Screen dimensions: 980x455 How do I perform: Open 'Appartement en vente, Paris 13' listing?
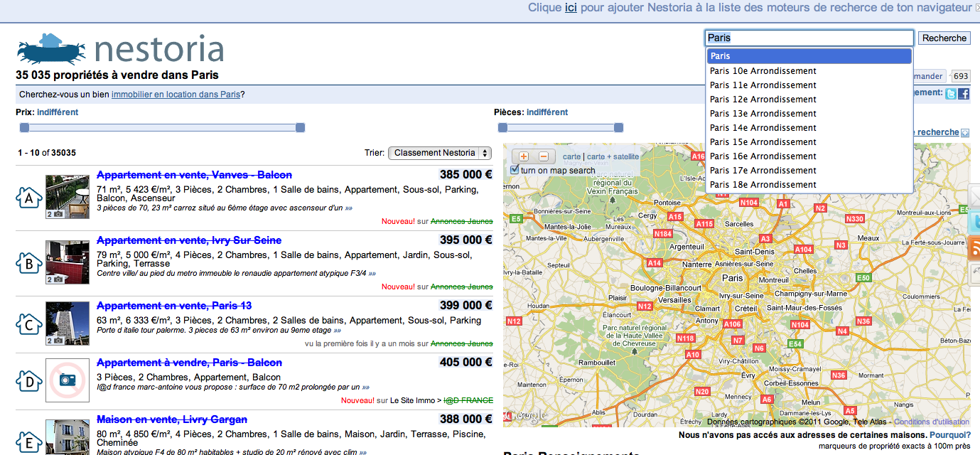(174, 306)
